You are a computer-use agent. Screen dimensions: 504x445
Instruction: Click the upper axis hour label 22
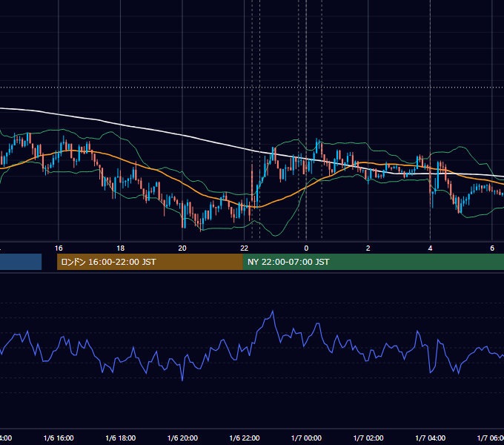point(245,248)
